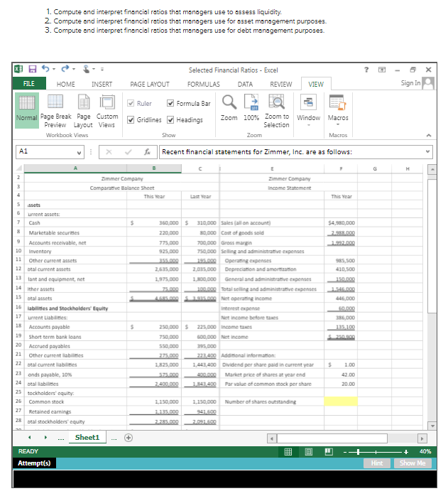
Task: Open the PAGE LAYOUT tab
Action: click(x=150, y=84)
